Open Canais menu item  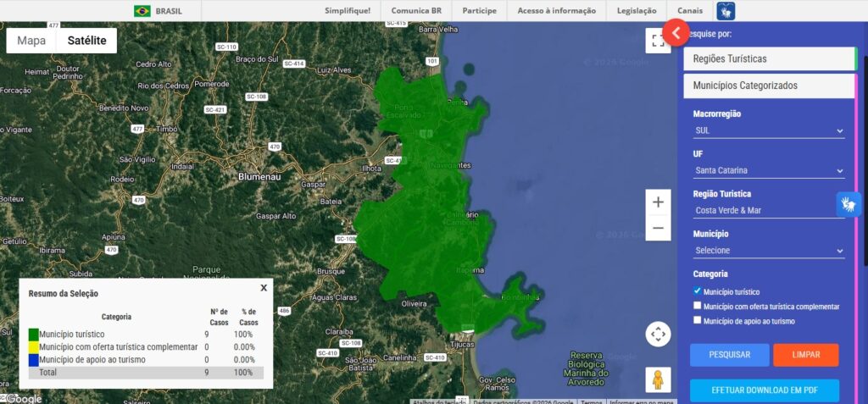(690, 10)
